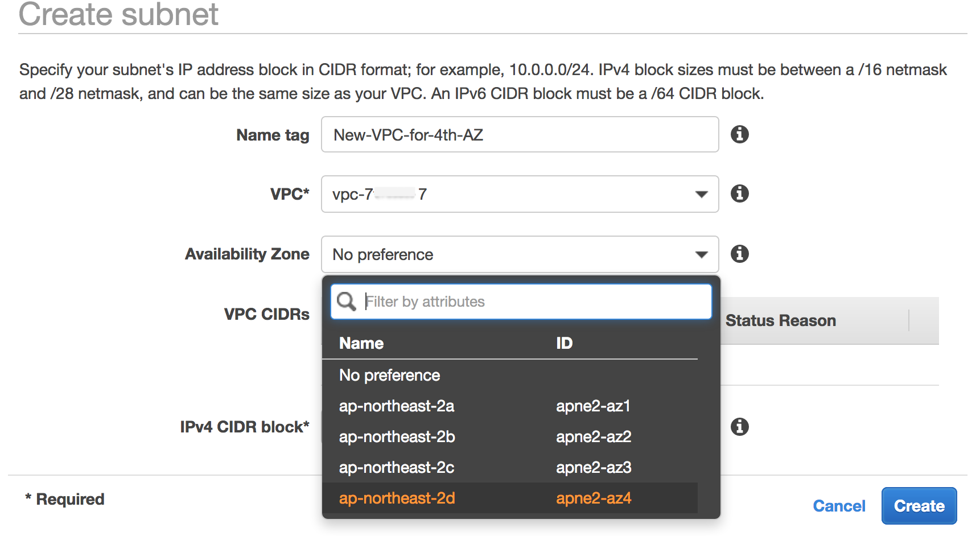Click the magnifier icon in filter box

pos(346,301)
